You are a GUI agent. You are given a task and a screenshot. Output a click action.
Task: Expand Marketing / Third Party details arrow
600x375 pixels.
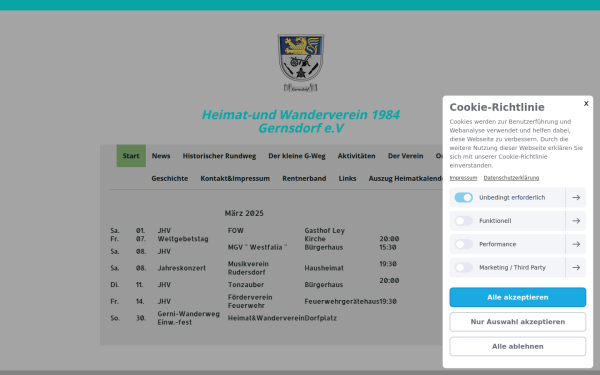(576, 267)
